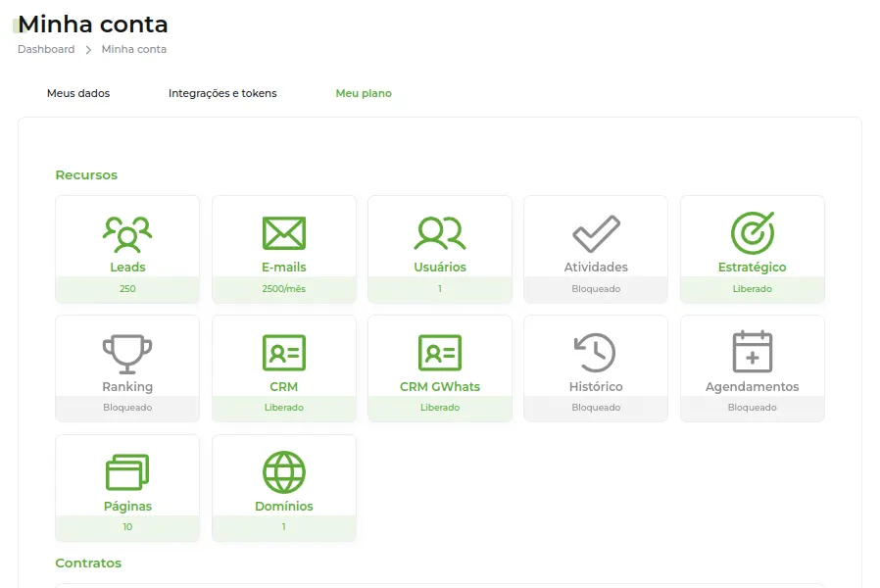Click Bloqueado status under Histórico
Image resolution: width=880 pixels, height=588 pixels.
tap(596, 408)
